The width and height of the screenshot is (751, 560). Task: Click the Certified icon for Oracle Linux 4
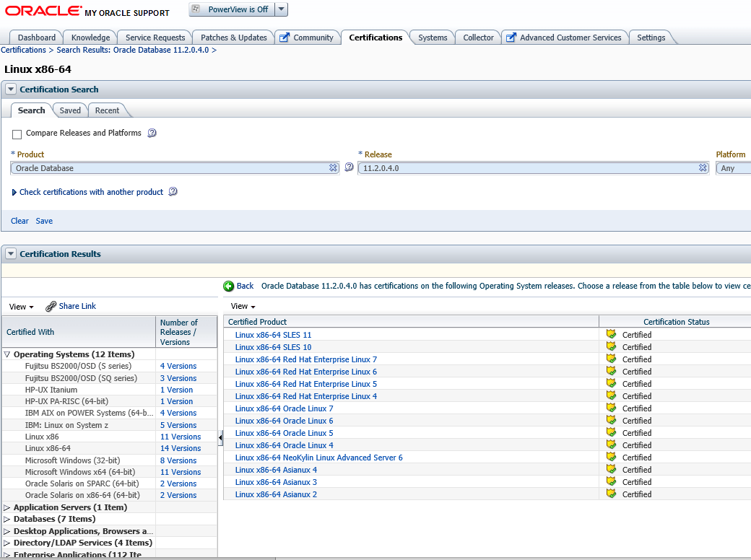coord(611,444)
